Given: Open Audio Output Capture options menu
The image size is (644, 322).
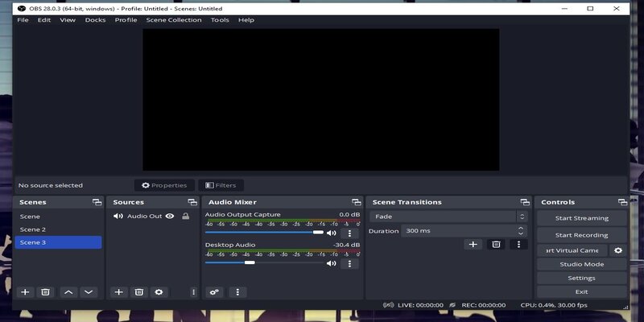Looking at the screenshot, I should (x=349, y=233).
